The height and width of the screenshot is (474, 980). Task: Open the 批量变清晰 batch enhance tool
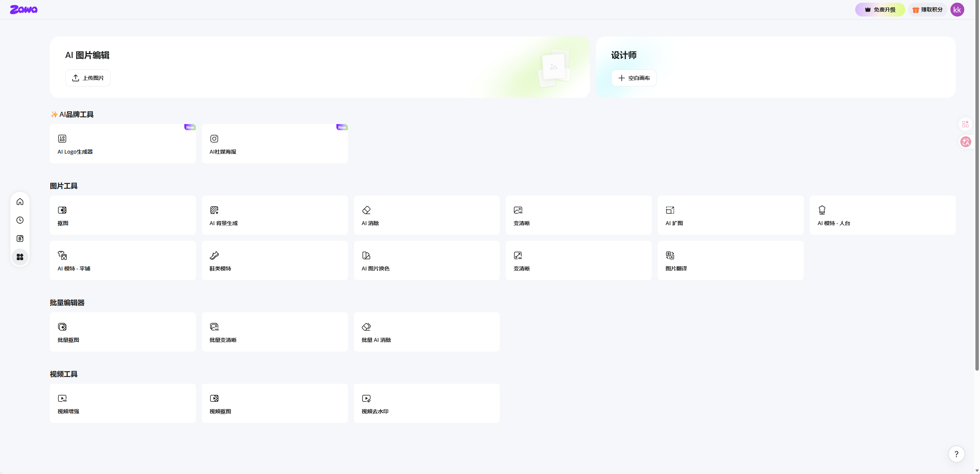(x=275, y=332)
